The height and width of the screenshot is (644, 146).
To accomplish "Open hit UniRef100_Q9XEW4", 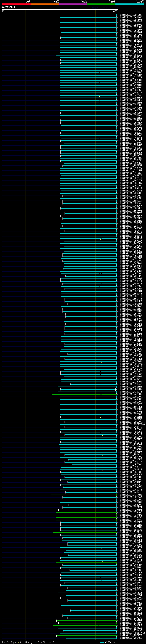I will [x=131, y=20].
